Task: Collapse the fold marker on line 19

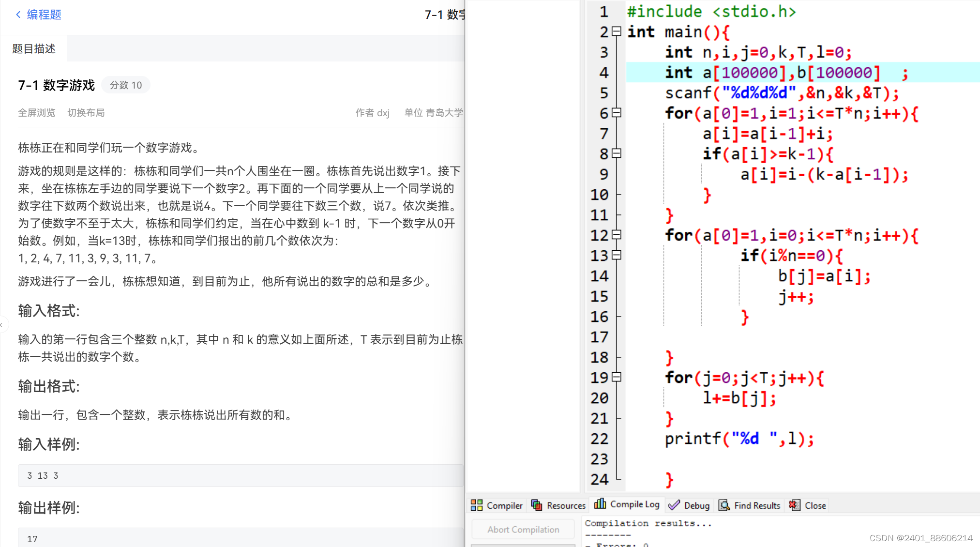Action: pyautogui.click(x=617, y=377)
